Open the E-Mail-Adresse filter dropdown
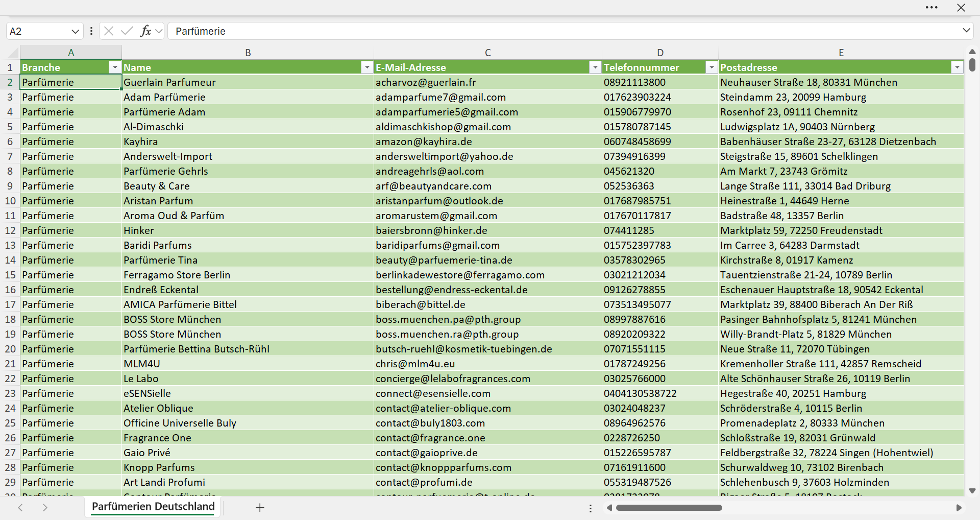This screenshot has width=980, height=520. pos(595,67)
